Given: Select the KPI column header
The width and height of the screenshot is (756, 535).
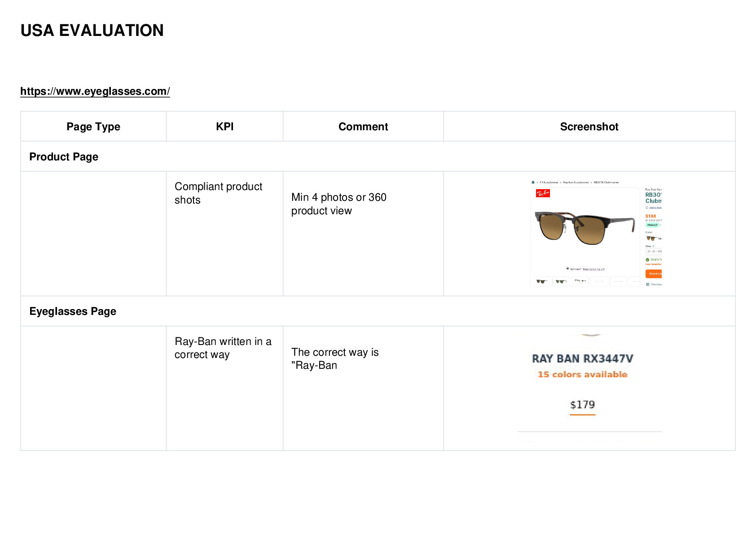Looking at the screenshot, I should pyautogui.click(x=224, y=127).
